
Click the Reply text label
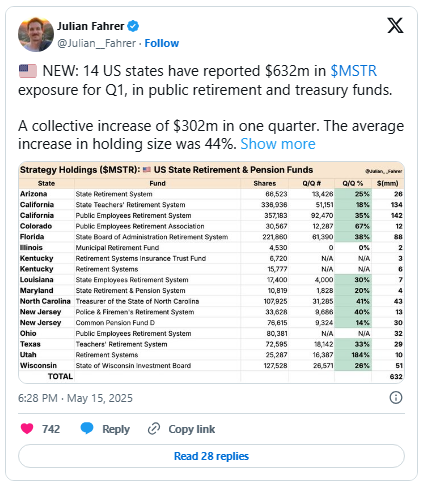point(116,429)
